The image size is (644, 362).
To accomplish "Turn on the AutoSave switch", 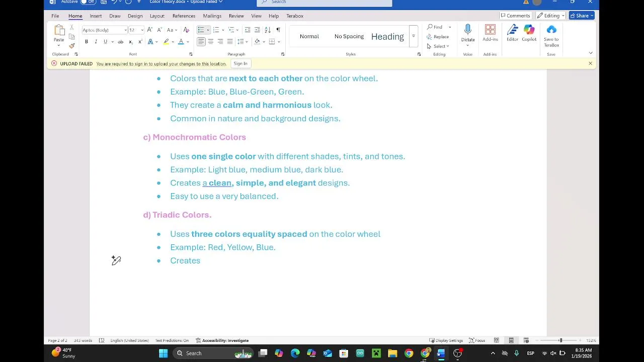I will click(88, 2).
